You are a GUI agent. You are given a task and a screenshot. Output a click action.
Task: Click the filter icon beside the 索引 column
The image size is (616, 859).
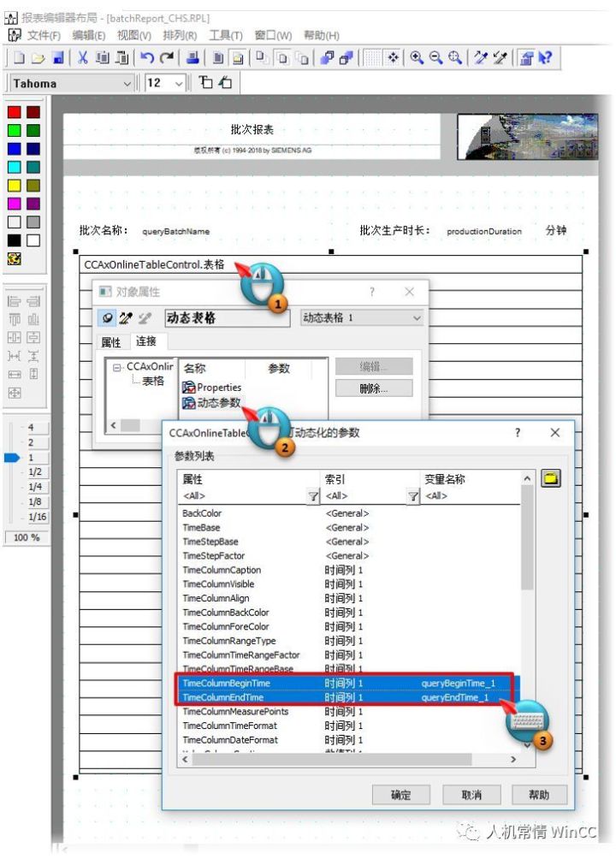413,496
